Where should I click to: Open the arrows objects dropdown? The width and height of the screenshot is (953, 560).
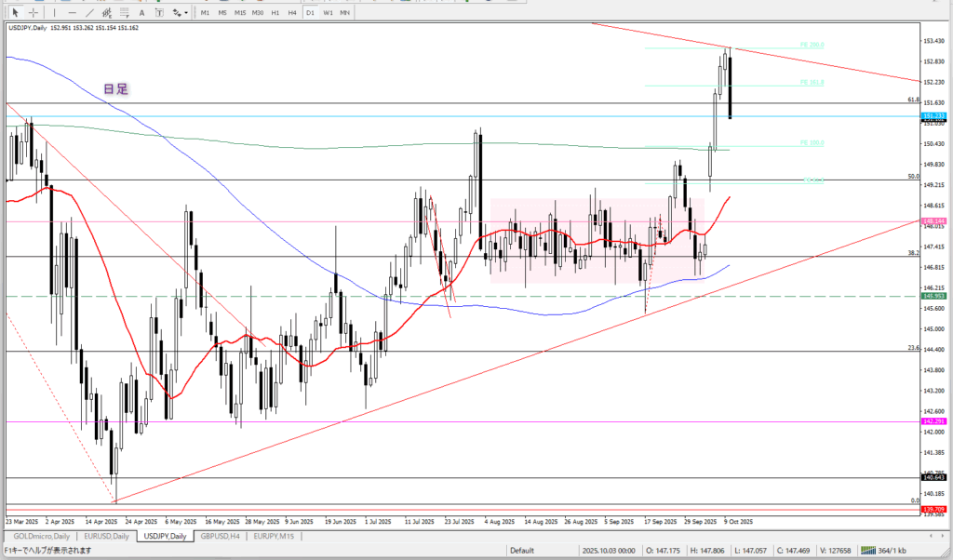coord(179,12)
